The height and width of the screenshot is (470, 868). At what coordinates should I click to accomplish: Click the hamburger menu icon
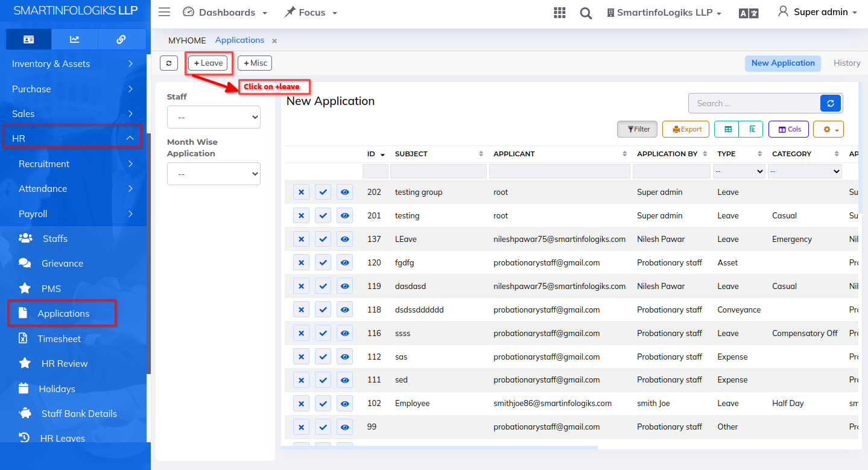pyautogui.click(x=164, y=12)
